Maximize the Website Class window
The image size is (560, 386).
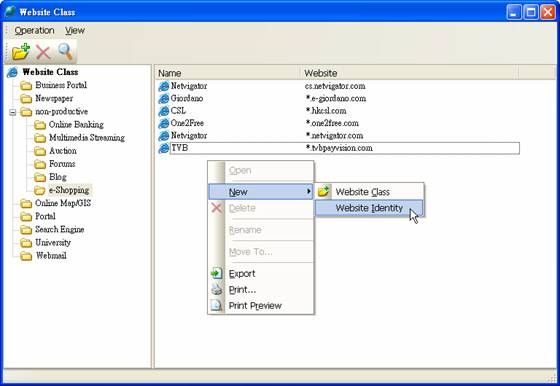pyautogui.click(x=531, y=12)
